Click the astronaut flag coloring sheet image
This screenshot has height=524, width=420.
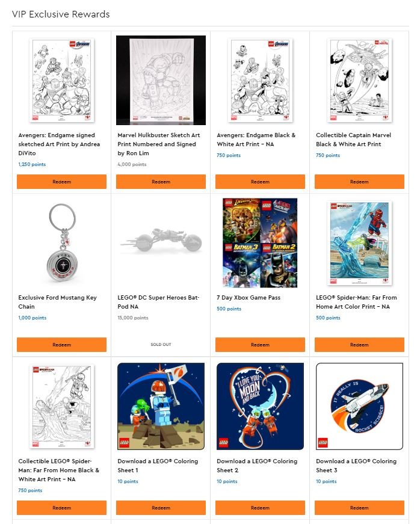pyautogui.click(x=161, y=406)
